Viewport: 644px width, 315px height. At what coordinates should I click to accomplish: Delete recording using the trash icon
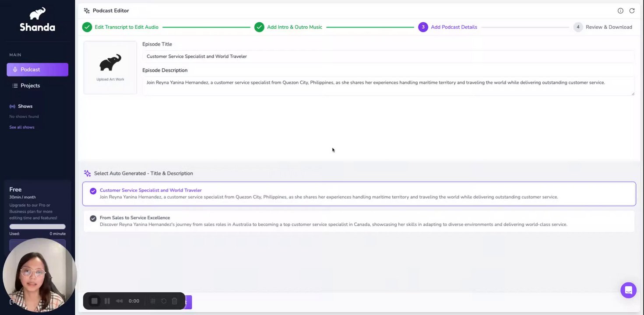(174, 301)
